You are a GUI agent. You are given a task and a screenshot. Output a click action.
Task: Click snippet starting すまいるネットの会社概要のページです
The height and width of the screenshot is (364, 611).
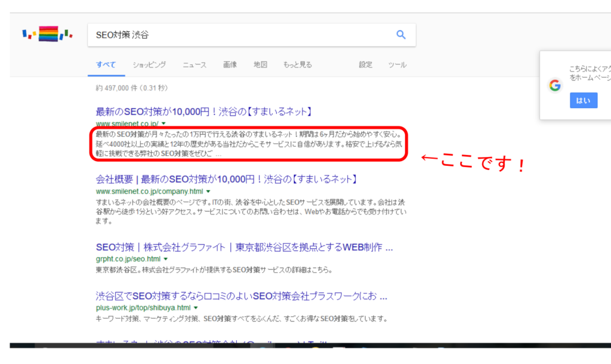click(251, 212)
